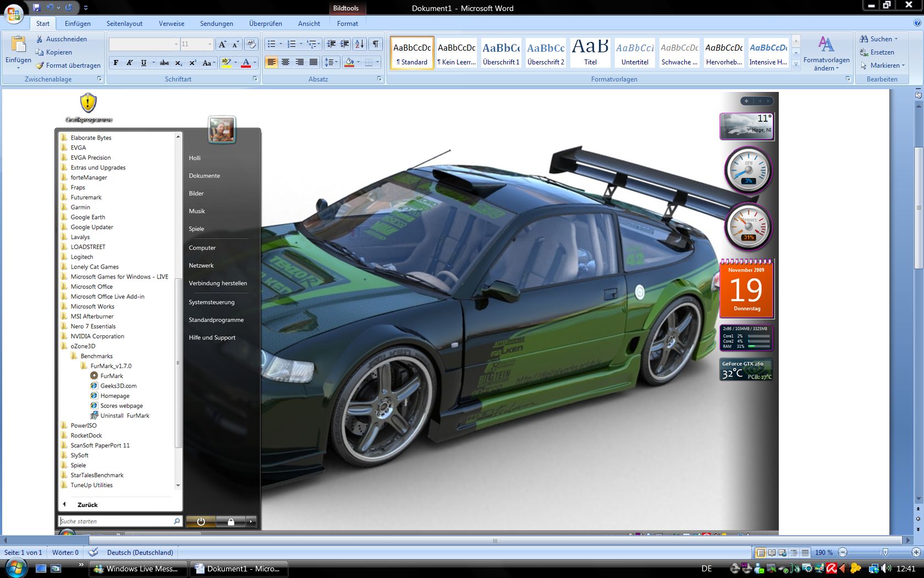Zoom in with the plus button

[916, 552]
